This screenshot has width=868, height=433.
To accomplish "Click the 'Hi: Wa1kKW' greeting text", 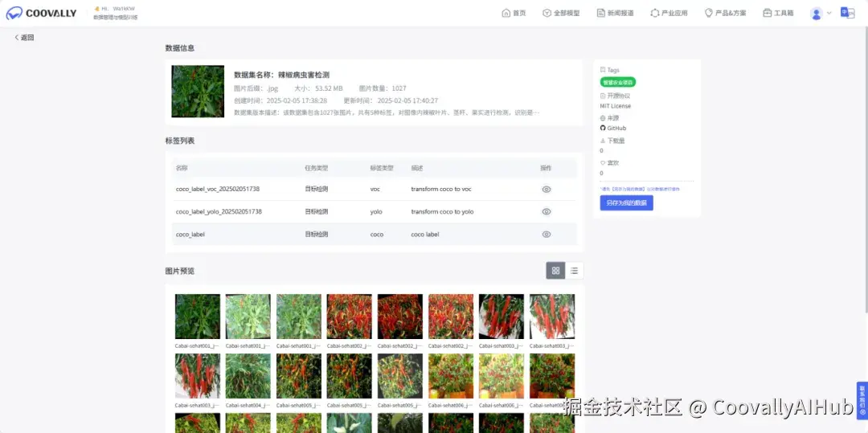I will click(x=118, y=9).
